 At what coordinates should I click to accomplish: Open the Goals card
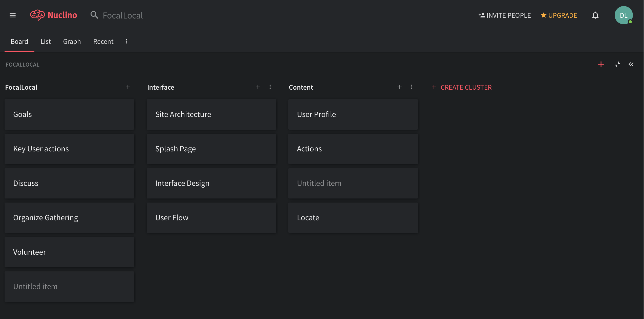(69, 114)
